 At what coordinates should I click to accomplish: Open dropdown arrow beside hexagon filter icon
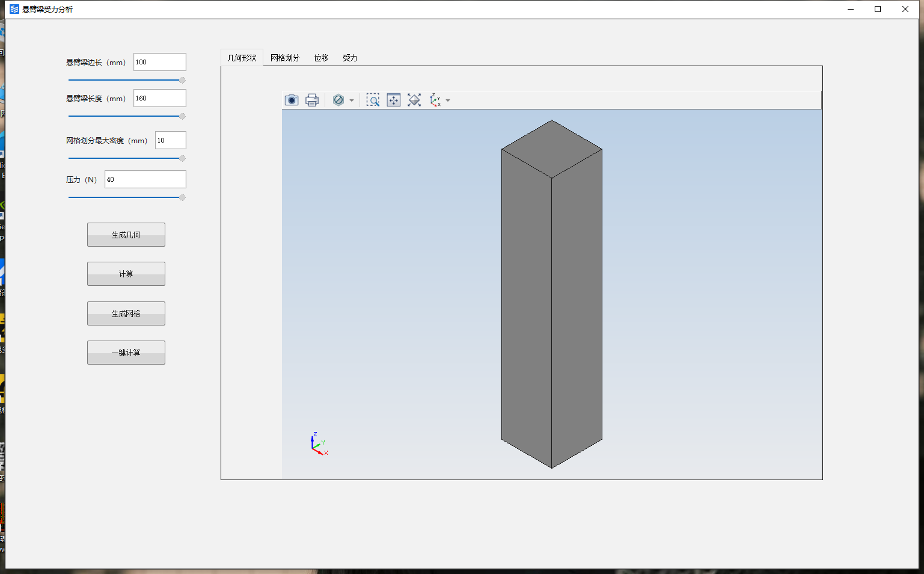coord(352,100)
